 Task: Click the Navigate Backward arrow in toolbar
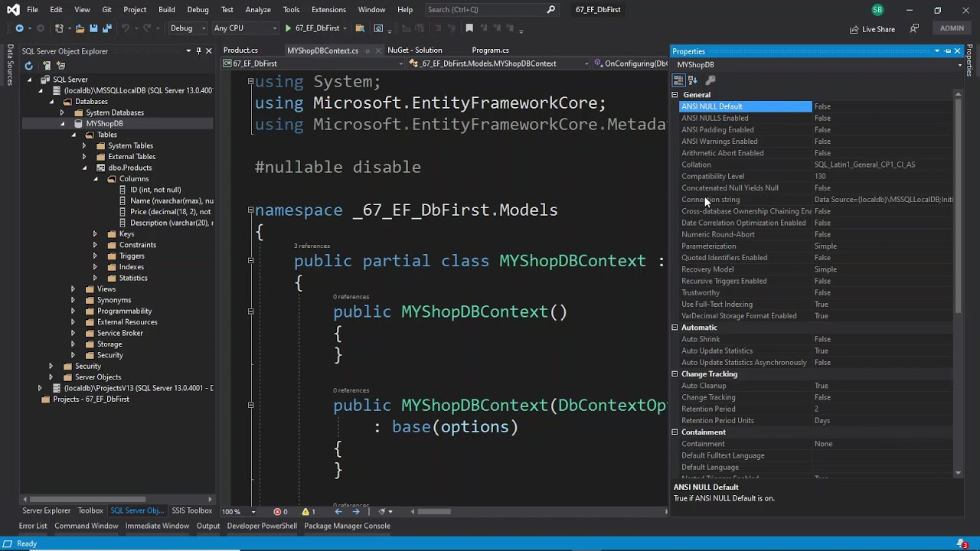[x=19, y=28]
